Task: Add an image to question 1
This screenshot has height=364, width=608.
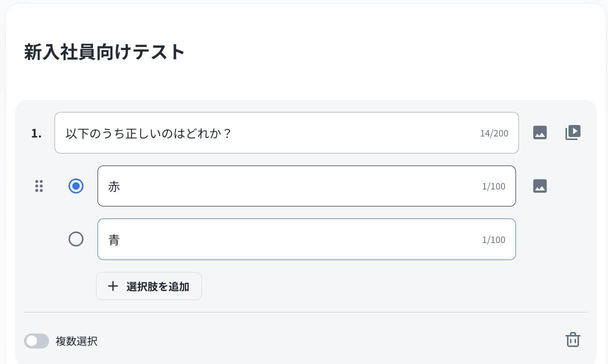Action: [540, 132]
